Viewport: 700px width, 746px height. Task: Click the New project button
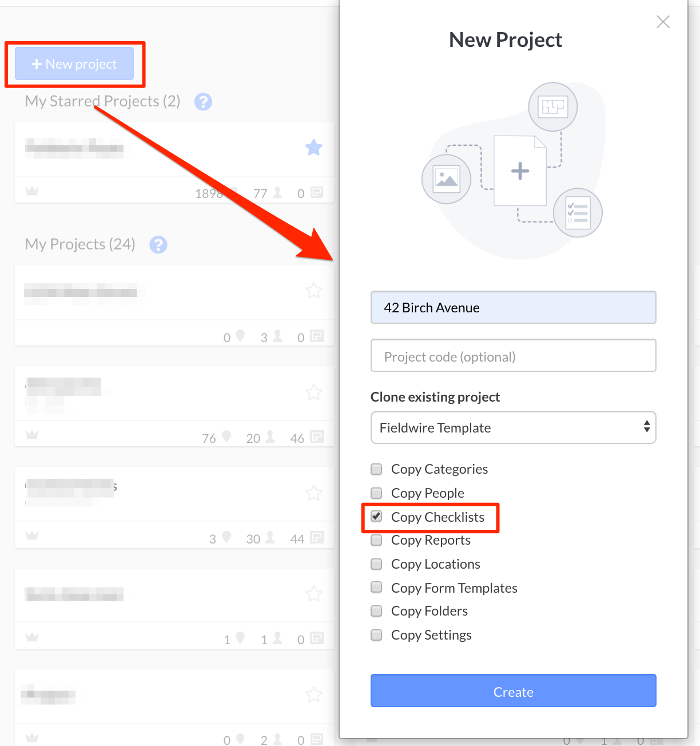point(74,64)
